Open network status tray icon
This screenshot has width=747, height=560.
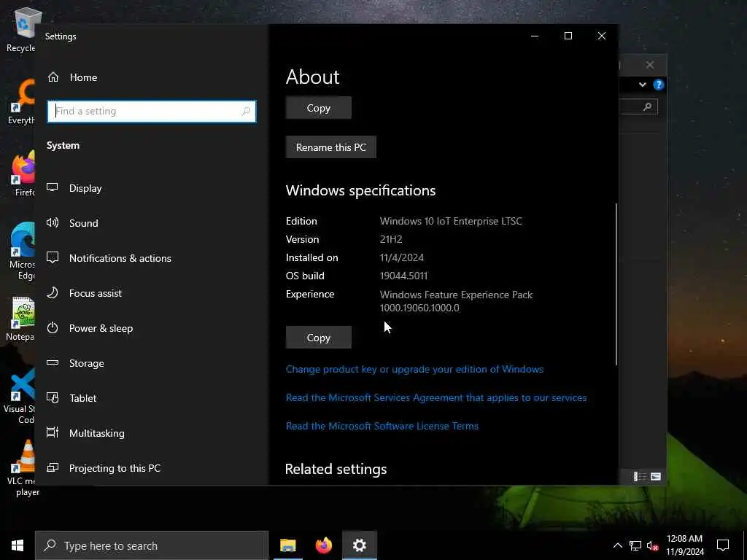[x=635, y=545]
